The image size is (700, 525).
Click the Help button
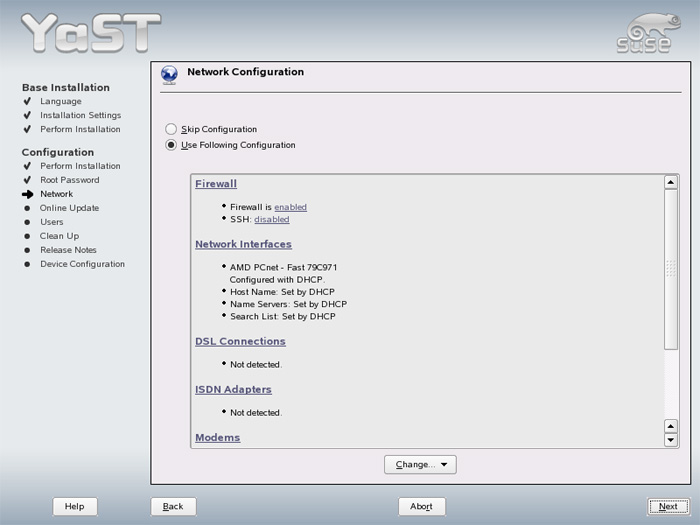pos(75,506)
